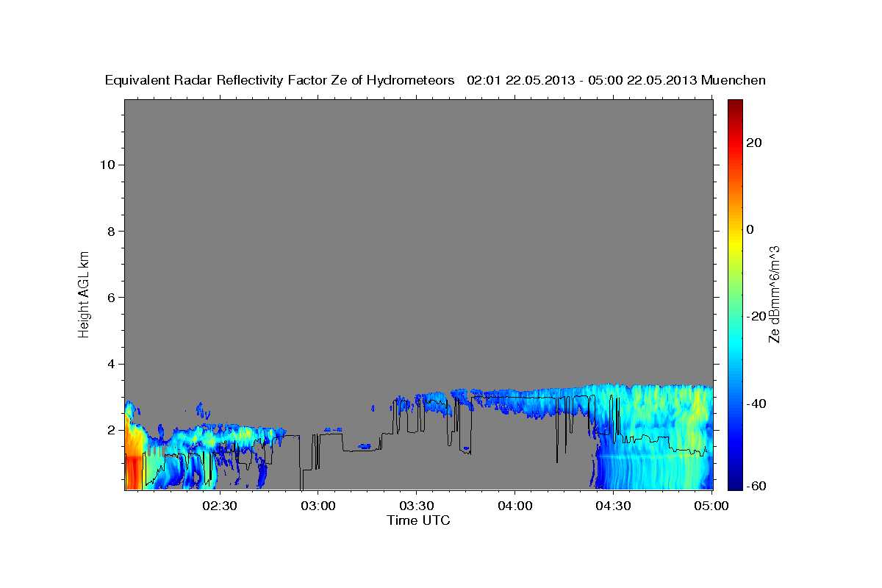This screenshot has width=882, height=588.
Task: Click the "Height AGL km" axis label
Action: click(84, 294)
